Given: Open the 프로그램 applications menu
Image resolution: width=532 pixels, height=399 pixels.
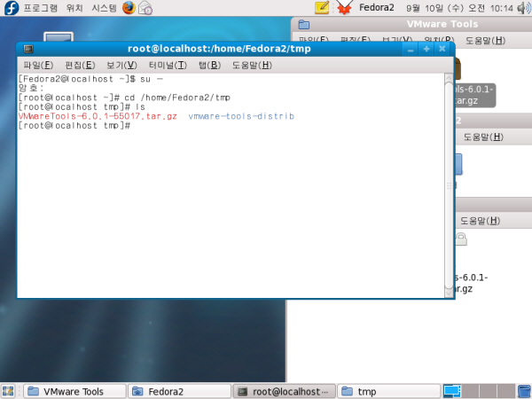Looking at the screenshot, I should tap(41, 8).
